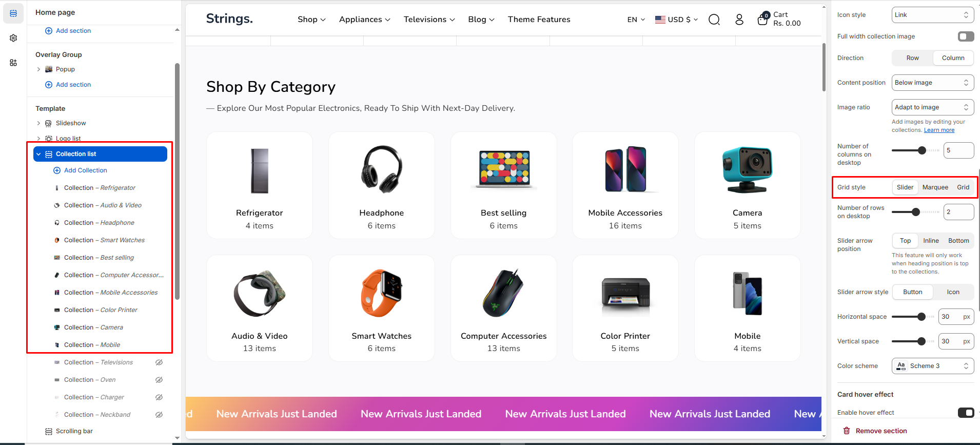980x445 pixels.
Task: Open the Color scheme dropdown
Action: pos(932,366)
